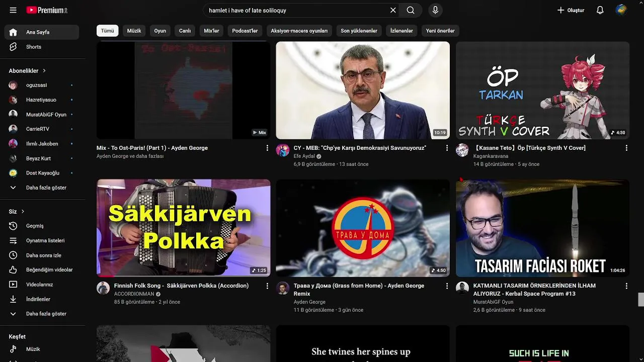Open options for Säkkijärven Polkka video
644x362 pixels.
[x=267, y=286]
